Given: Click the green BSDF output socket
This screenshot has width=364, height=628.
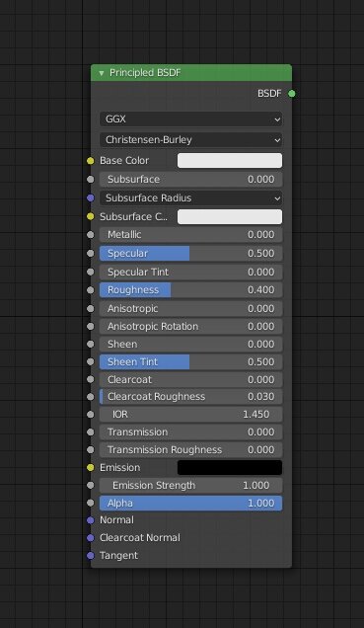Looking at the screenshot, I should 292,94.
